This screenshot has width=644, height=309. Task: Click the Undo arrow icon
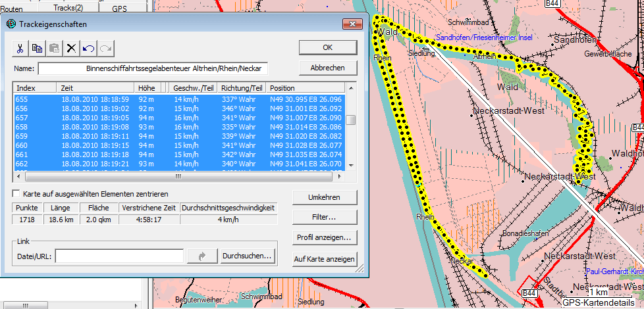click(x=89, y=48)
